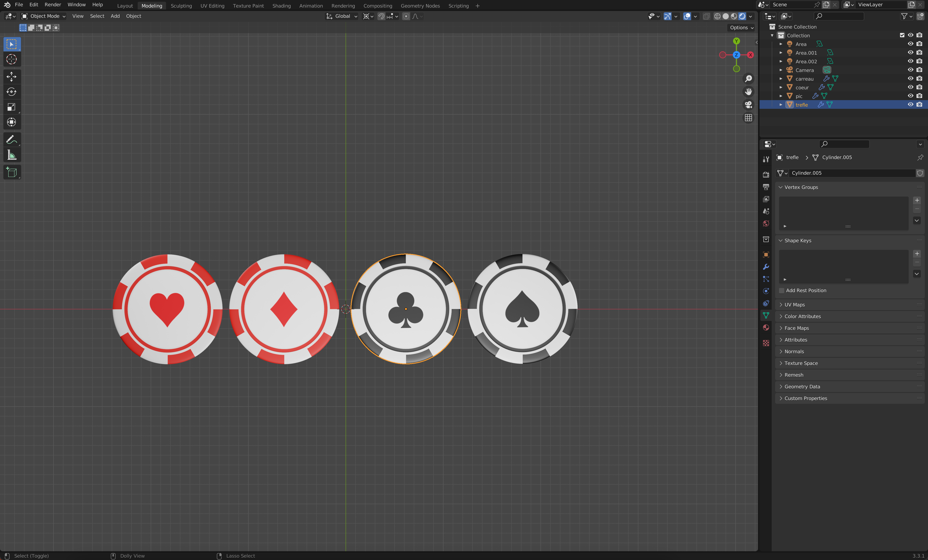928x560 pixels.
Task: Click the X axis on navigation gizmo
Action: (x=750, y=55)
